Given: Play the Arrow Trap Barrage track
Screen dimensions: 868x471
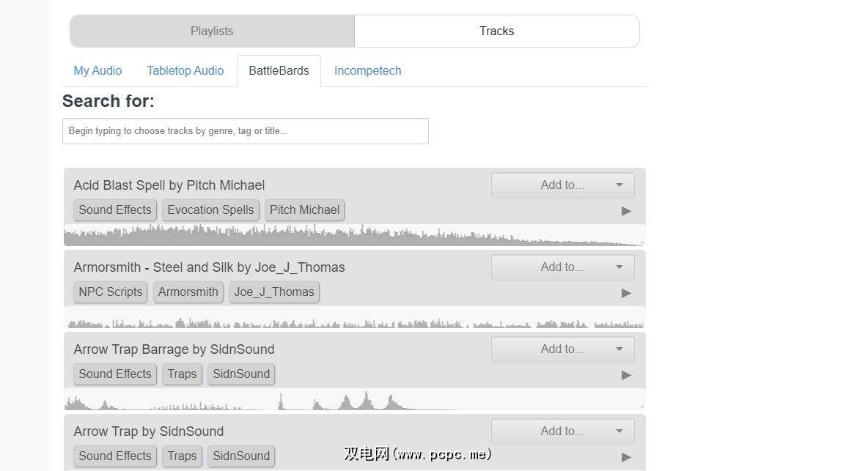Looking at the screenshot, I should (626, 375).
